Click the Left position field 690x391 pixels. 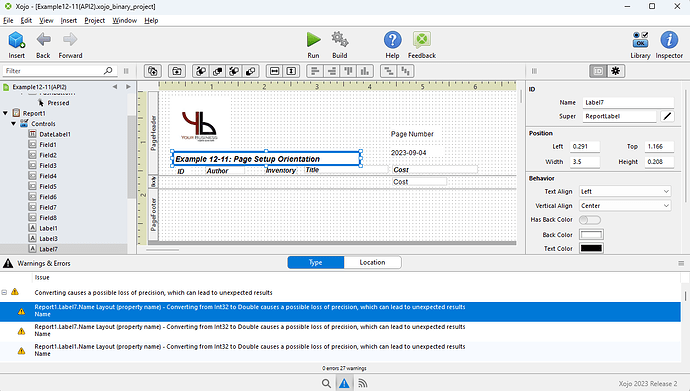[x=584, y=146]
